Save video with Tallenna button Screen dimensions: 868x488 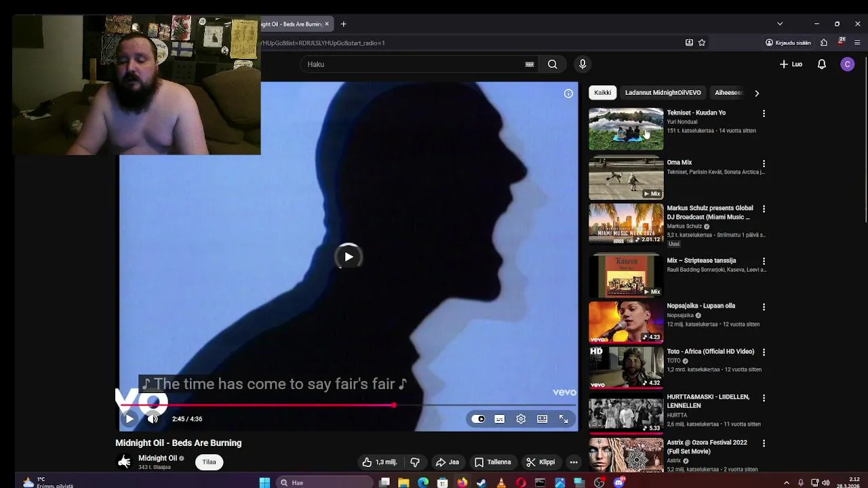pos(493,462)
